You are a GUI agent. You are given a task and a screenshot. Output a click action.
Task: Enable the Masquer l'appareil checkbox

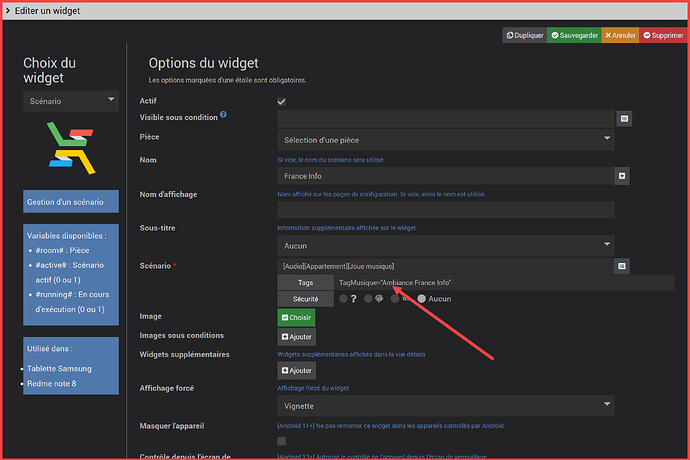[282, 441]
